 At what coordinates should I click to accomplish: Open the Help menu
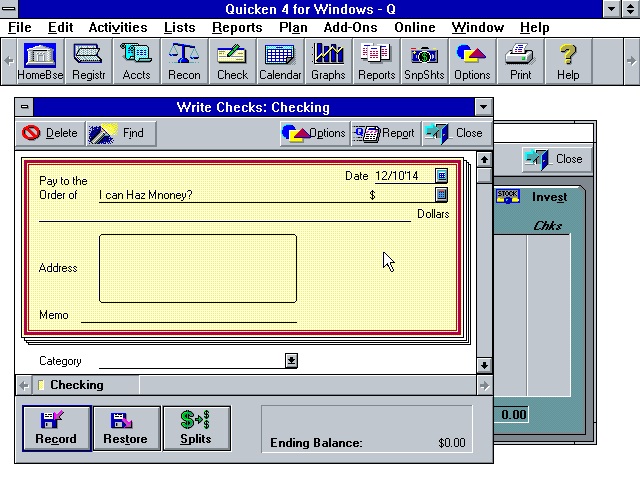534,27
